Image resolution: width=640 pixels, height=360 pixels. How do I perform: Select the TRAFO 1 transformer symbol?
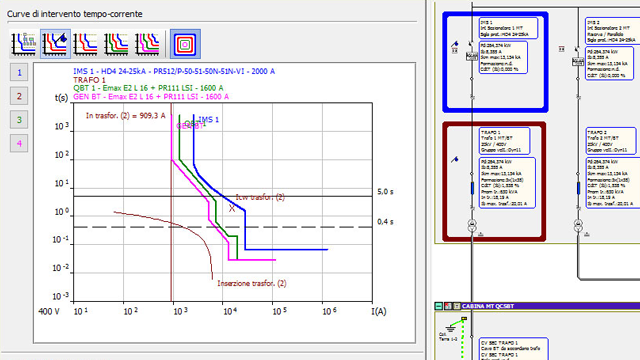[472, 225]
